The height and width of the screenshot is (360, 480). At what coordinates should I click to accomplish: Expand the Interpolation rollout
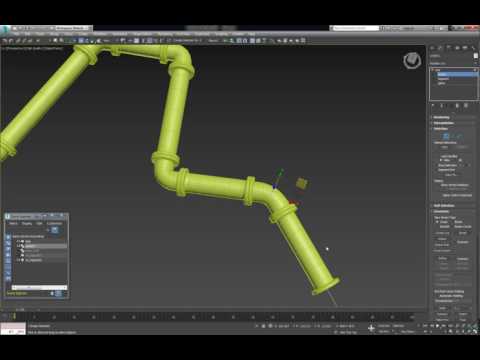click(453, 123)
